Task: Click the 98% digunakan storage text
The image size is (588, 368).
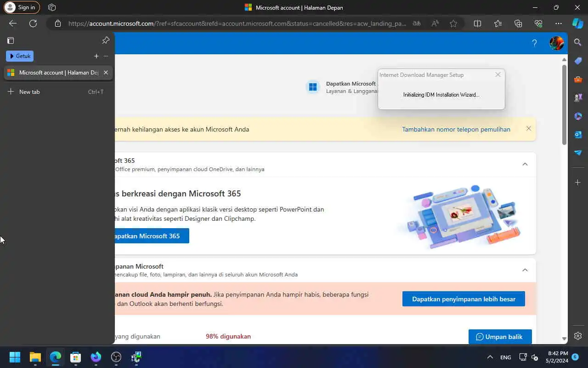Action: pos(228,336)
